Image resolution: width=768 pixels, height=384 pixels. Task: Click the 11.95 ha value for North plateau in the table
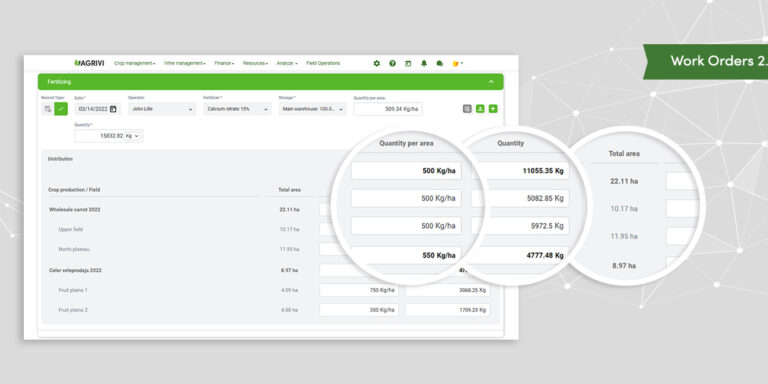(x=289, y=249)
